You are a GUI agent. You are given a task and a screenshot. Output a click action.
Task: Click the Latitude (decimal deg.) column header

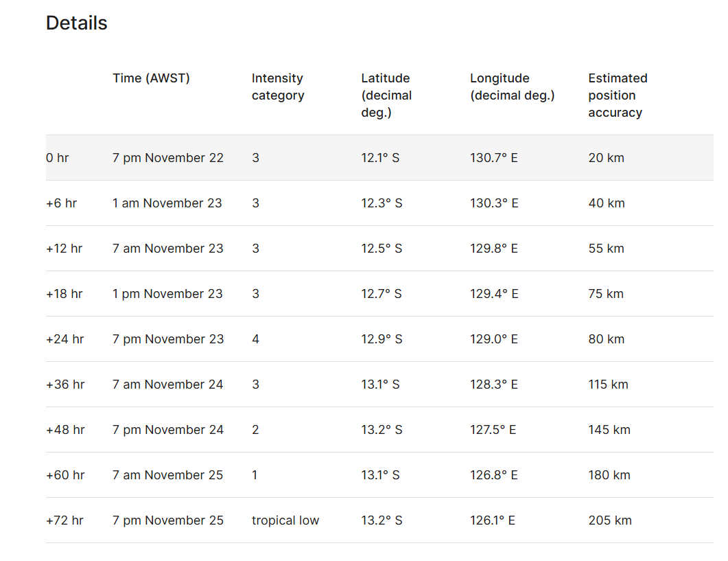[385, 95]
